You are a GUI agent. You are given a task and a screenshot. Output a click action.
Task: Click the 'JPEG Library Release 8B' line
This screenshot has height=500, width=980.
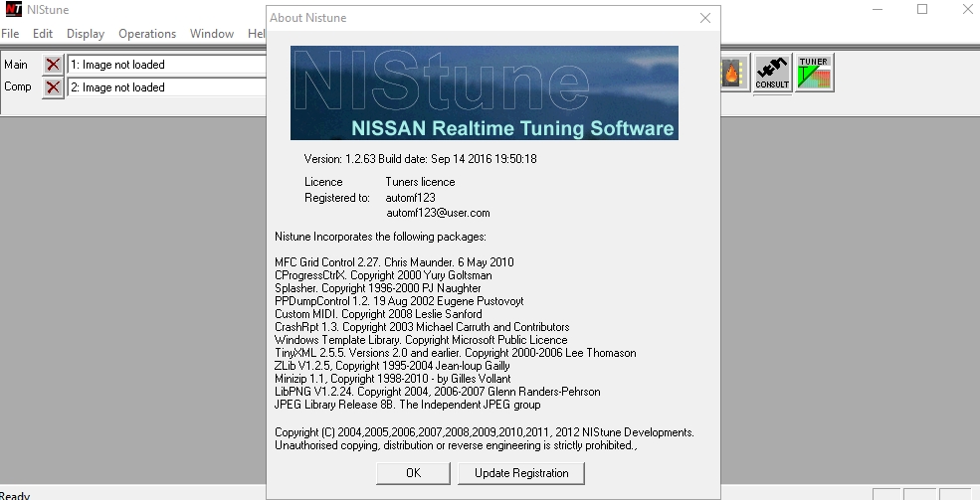click(x=408, y=405)
